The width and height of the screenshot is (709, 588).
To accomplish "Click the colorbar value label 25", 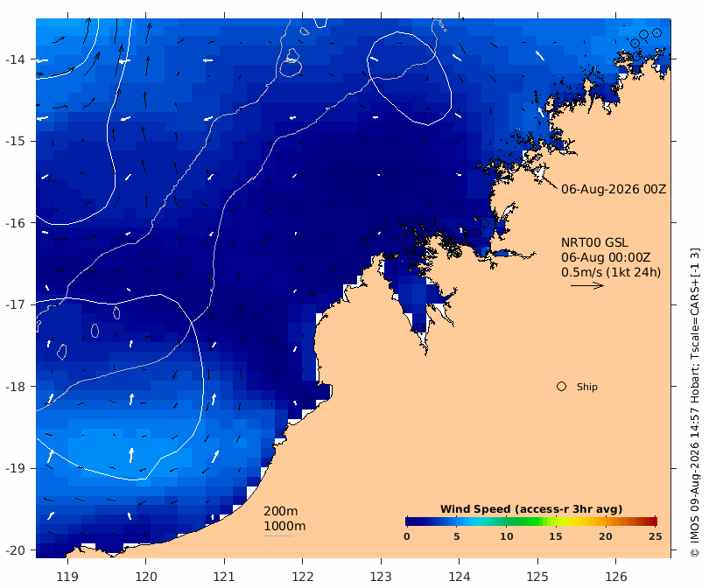I will tap(656, 536).
